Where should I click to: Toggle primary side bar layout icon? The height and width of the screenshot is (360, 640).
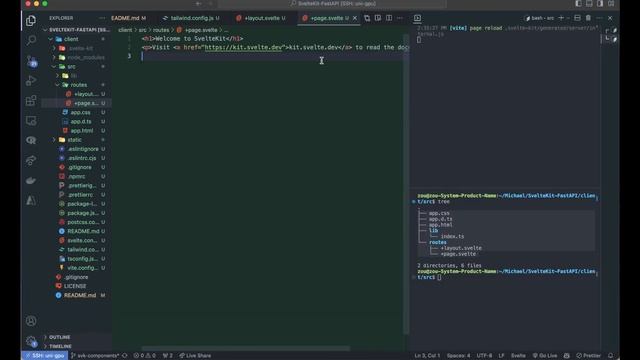[x=578, y=4]
